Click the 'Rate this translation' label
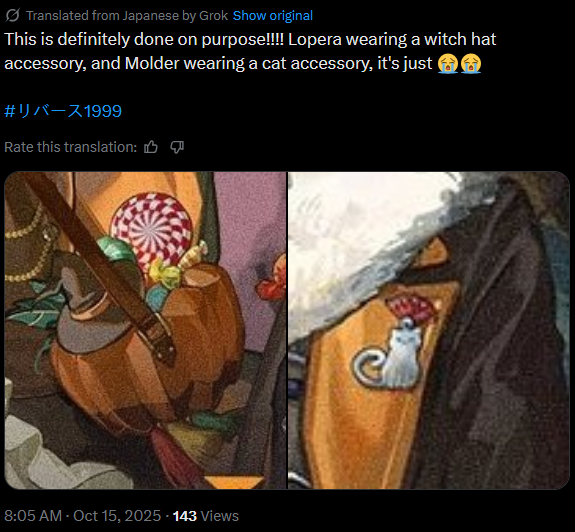Image resolution: width=575 pixels, height=532 pixels. [x=70, y=147]
